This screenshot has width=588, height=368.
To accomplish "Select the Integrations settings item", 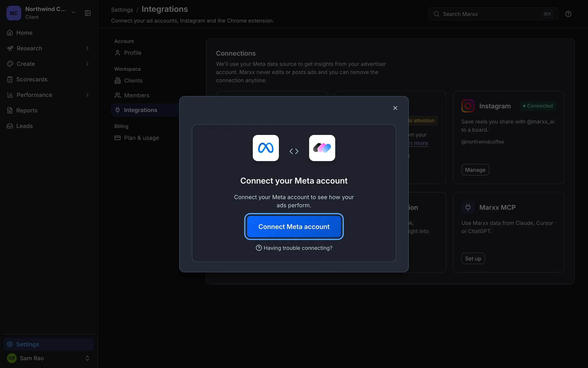I will [x=145, y=110].
